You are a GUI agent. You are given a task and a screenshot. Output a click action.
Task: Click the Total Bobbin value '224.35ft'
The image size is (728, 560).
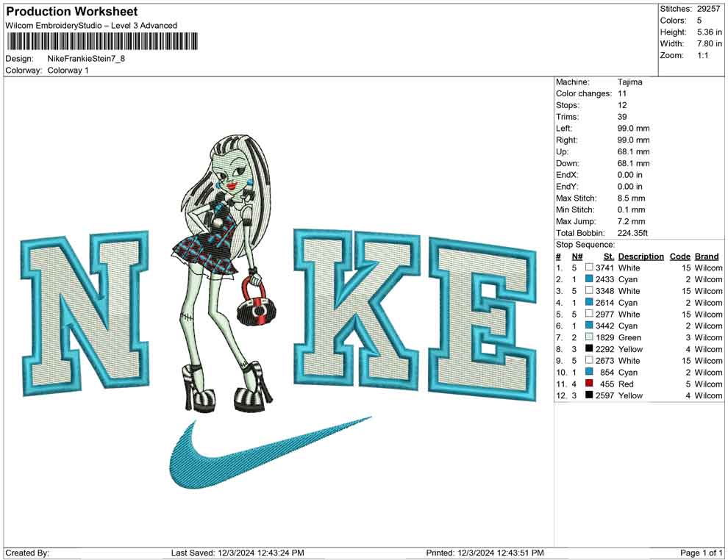pos(632,233)
